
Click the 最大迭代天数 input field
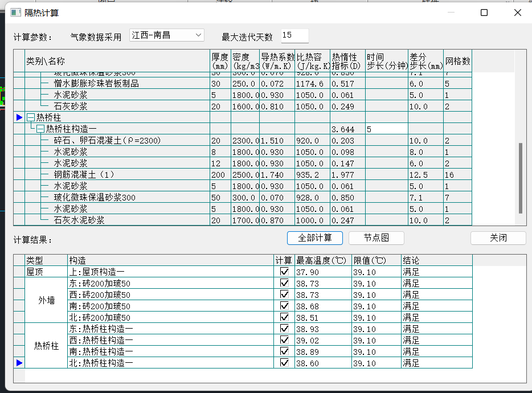(x=294, y=36)
